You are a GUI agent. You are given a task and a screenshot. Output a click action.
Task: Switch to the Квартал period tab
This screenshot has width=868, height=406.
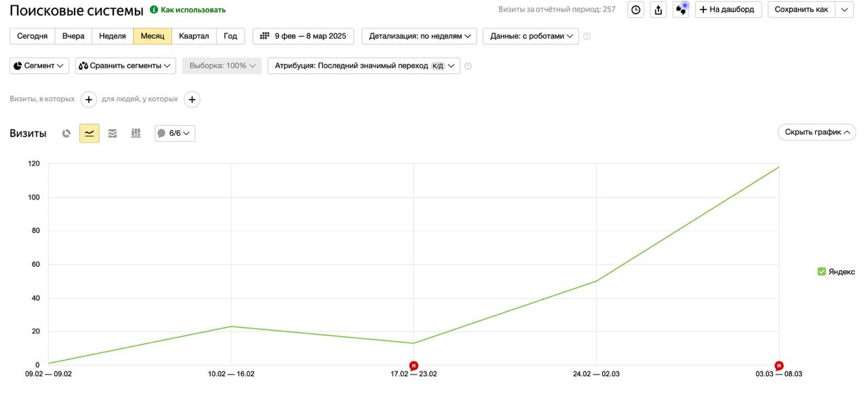[193, 35]
